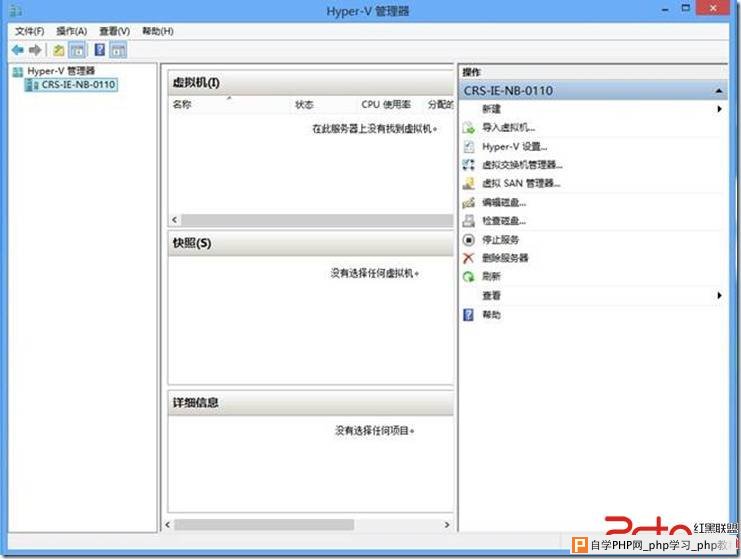Image resolution: width=741 pixels, height=559 pixels.
Task: Click the 虚拟机(I) section header
Action: coord(311,83)
